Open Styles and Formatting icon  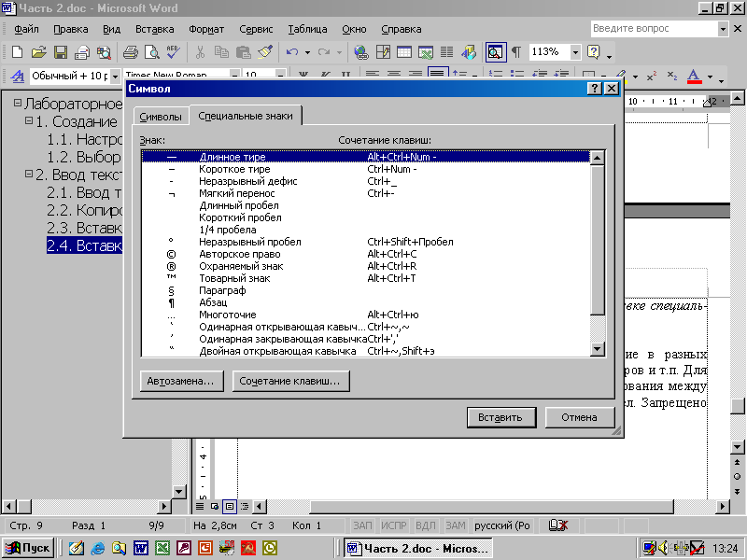pyautogui.click(x=17, y=77)
